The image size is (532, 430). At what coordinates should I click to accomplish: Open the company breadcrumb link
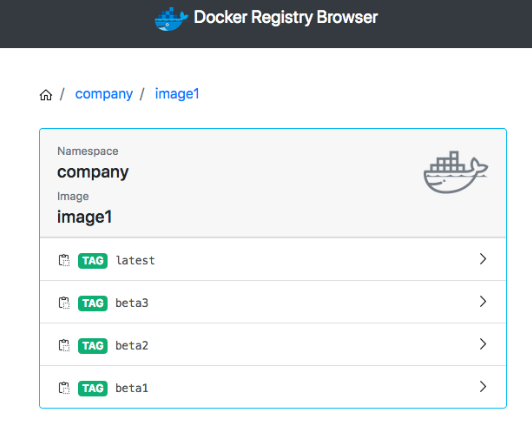104,94
